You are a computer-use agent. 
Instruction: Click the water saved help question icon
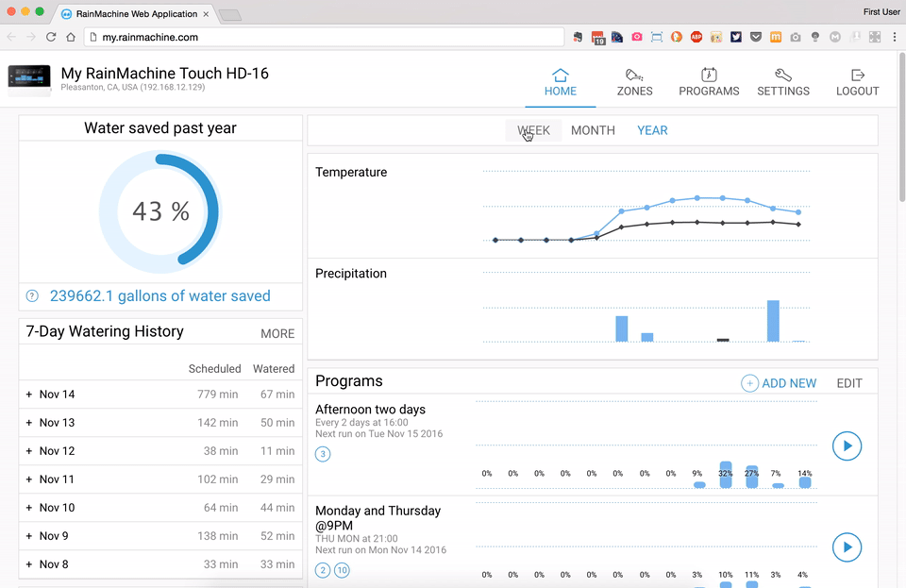[32, 295]
